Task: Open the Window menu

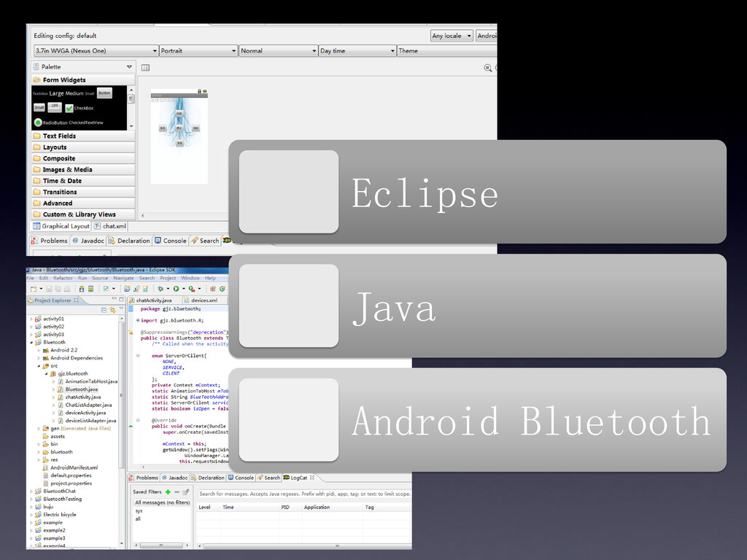Action: [x=190, y=278]
